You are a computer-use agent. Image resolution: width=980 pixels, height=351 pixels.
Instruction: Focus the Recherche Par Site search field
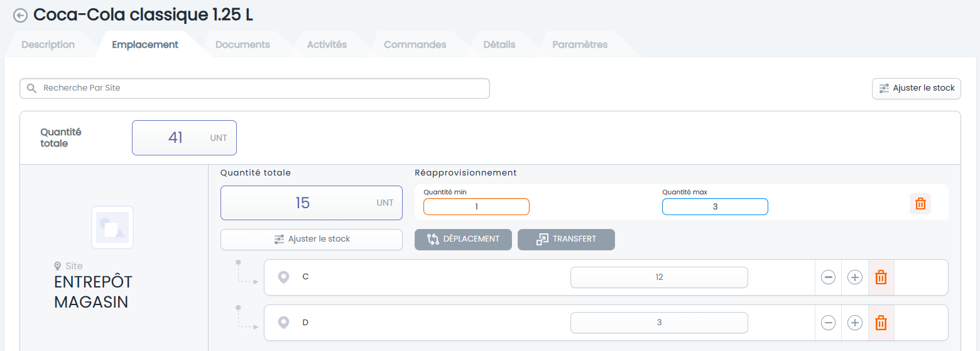[254, 89]
